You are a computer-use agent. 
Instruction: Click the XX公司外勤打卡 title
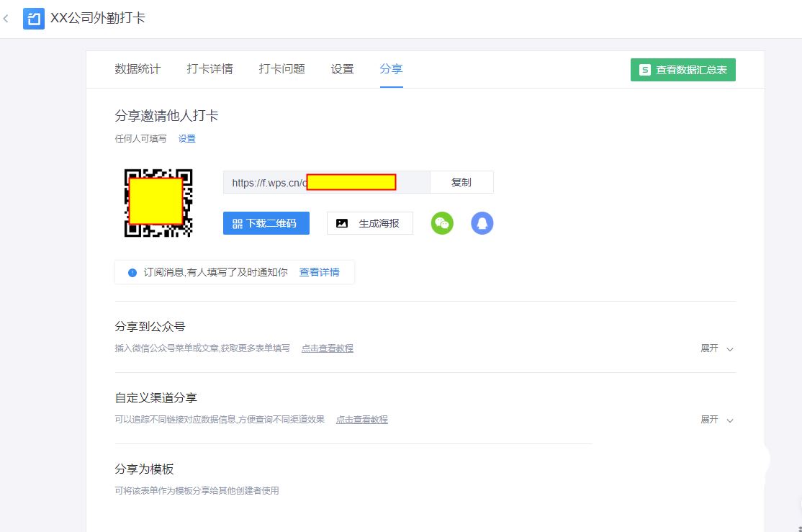98,19
